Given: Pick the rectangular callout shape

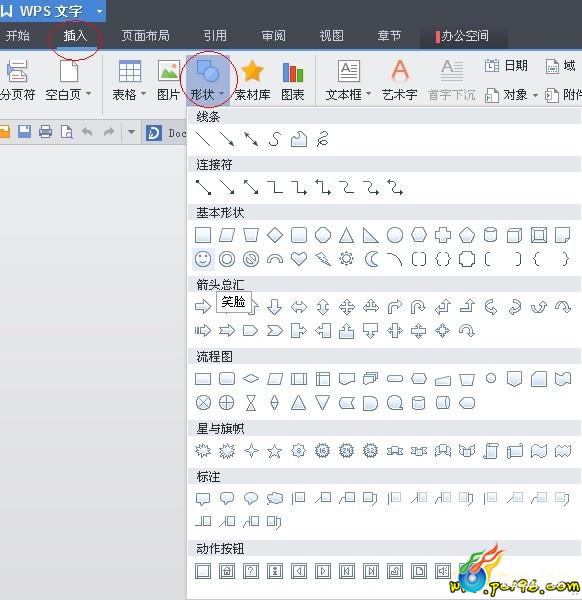Looking at the screenshot, I should [203, 499].
